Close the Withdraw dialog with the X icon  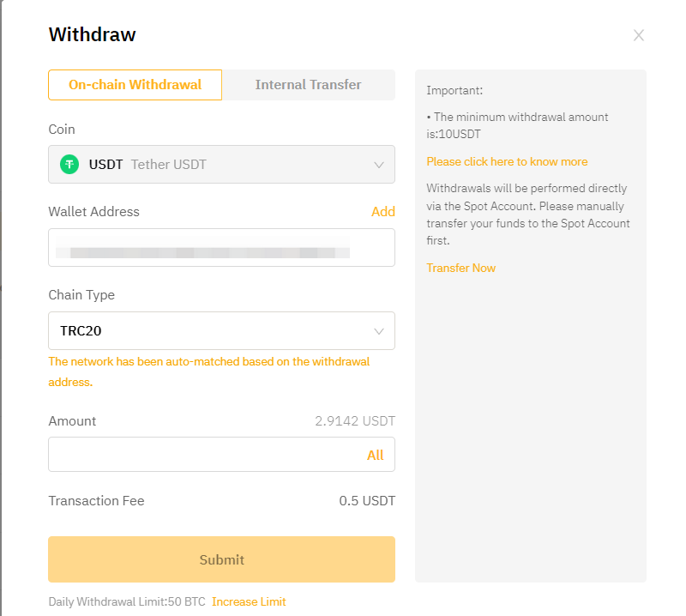tap(638, 35)
